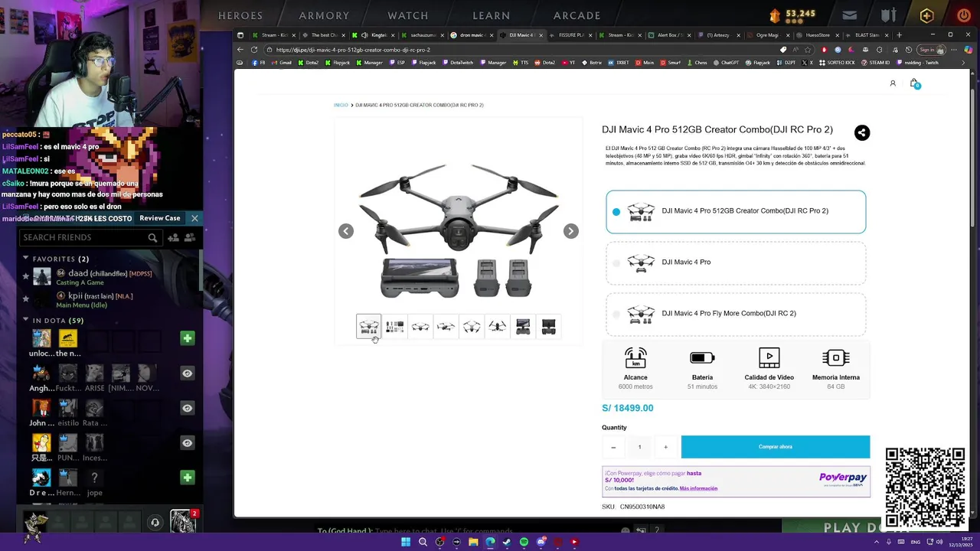Open the Dota shards balance 53,245
Image resolution: width=980 pixels, height=551 pixels.
pos(792,14)
